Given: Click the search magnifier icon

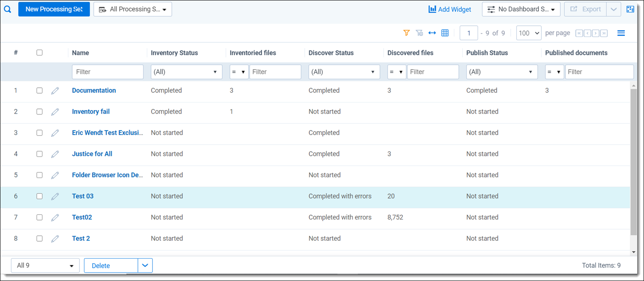Looking at the screenshot, I should coord(7,9).
